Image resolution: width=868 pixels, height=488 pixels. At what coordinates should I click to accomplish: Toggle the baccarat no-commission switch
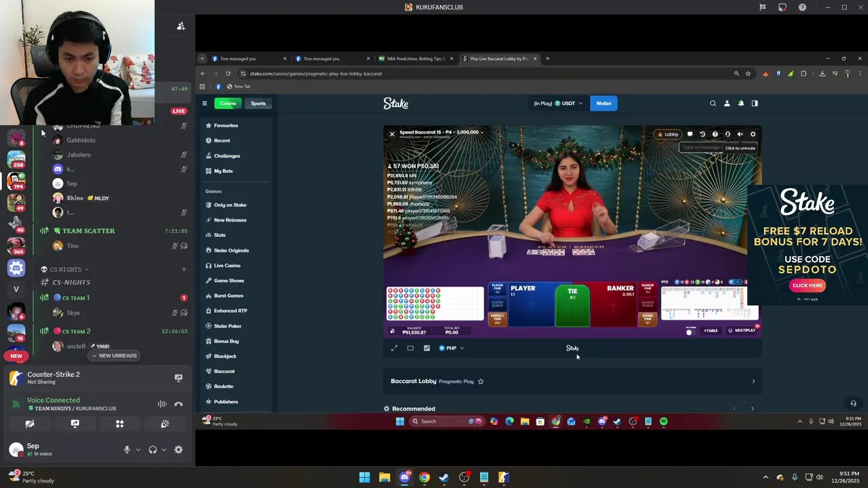pos(691,331)
